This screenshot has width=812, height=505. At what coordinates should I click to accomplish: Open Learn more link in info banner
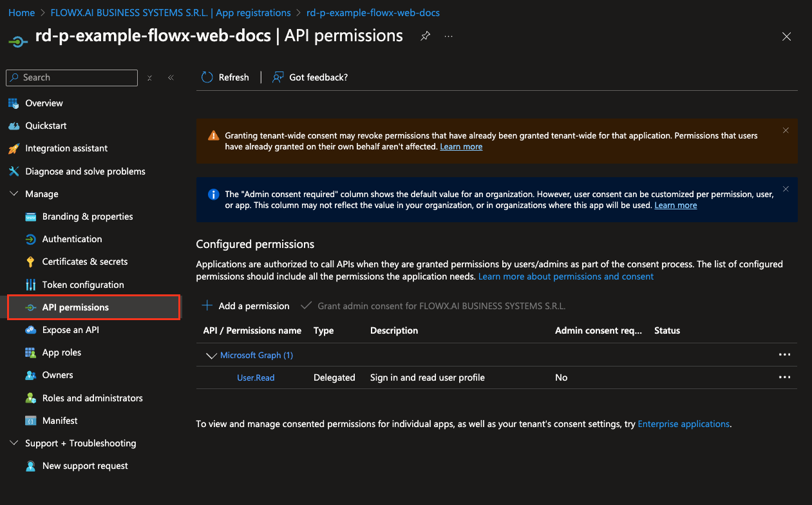coord(675,205)
